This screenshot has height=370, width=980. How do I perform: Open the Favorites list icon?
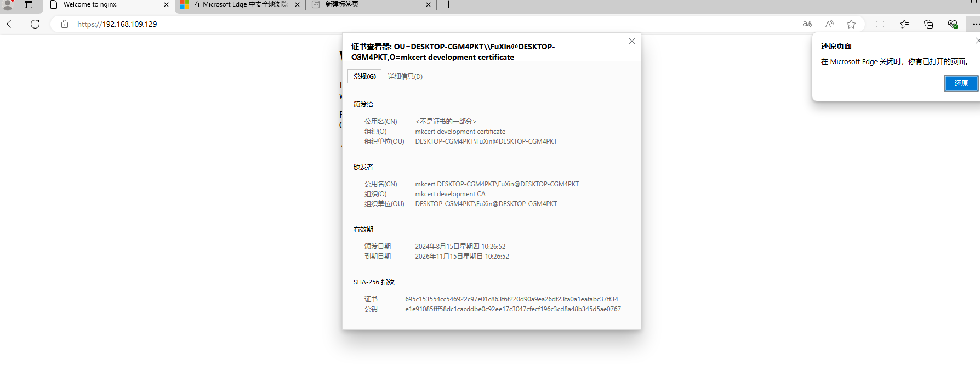point(904,24)
